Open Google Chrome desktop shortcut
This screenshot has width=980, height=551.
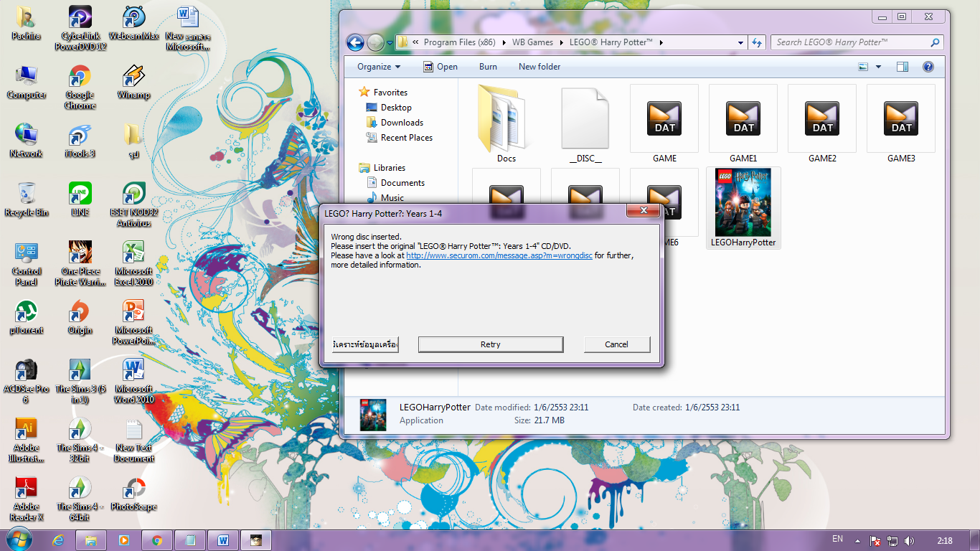pos(80,83)
